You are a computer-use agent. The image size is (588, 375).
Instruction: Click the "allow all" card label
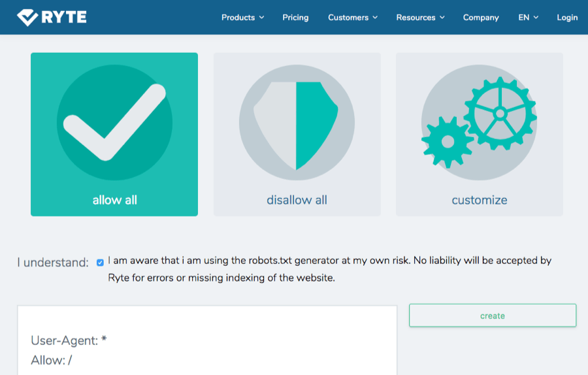click(x=114, y=200)
